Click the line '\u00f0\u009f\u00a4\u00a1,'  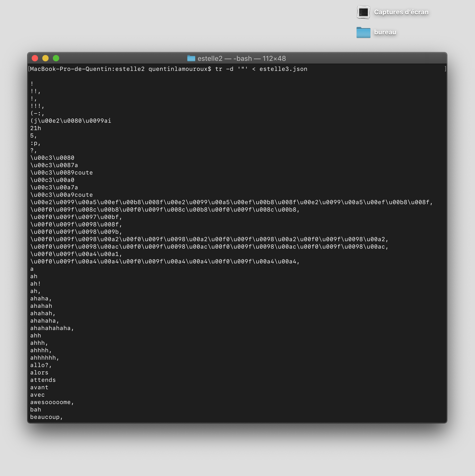pyautogui.click(x=76, y=254)
